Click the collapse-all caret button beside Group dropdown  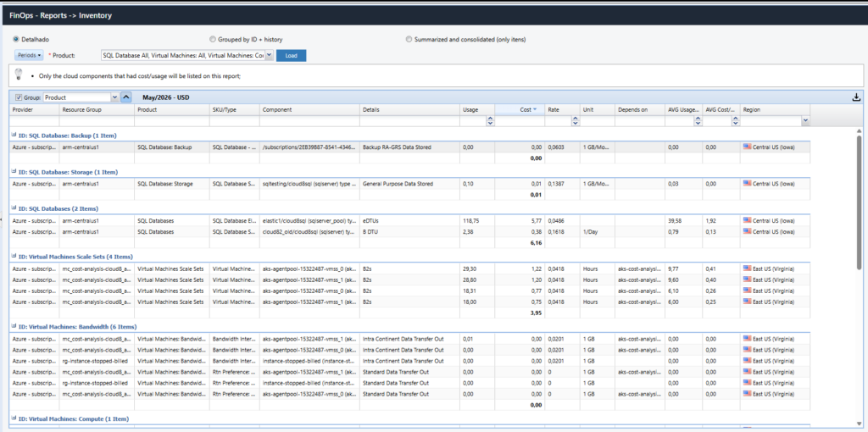click(125, 97)
